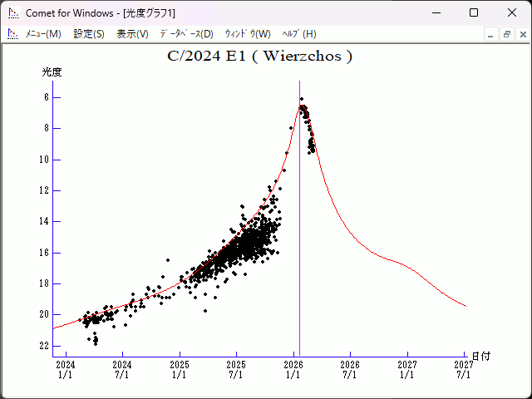The height and width of the screenshot is (399, 532).
Task: Select the 2026 1/1 date axis label
Action: click(293, 369)
